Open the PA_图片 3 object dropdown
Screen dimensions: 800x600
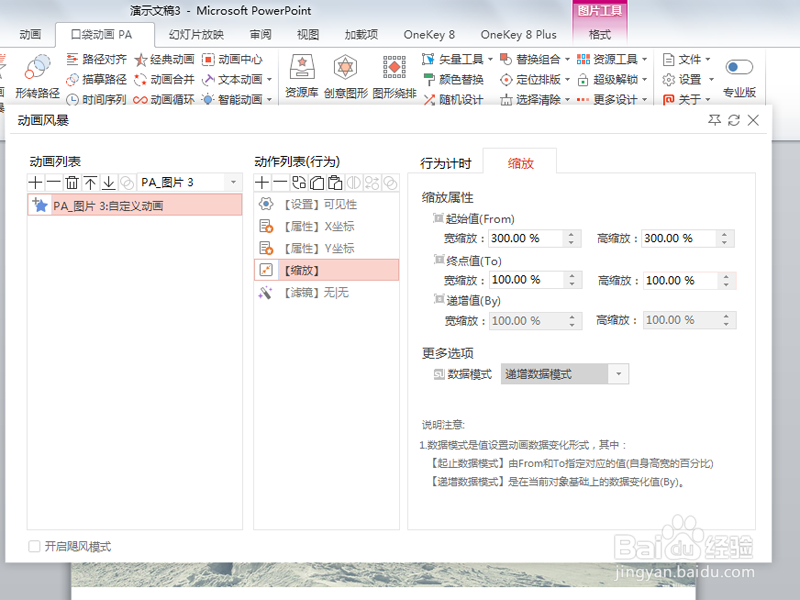[233, 182]
